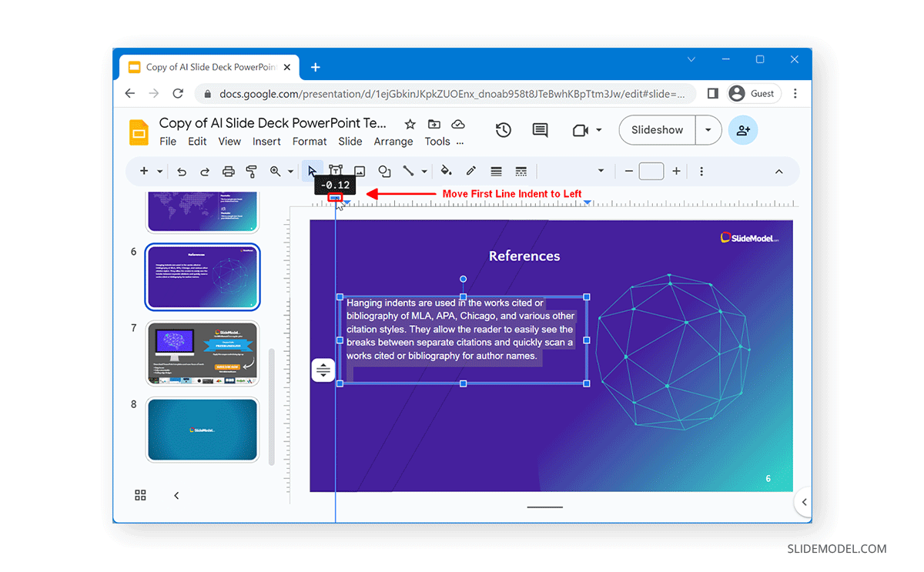Reload the browser page
Viewport: 924px width, 572px height.
(178, 93)
